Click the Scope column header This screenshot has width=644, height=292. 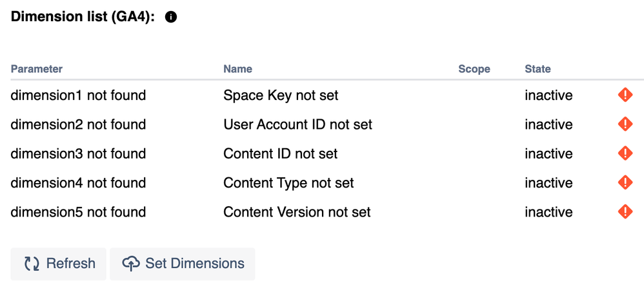(x=474, y=69)
